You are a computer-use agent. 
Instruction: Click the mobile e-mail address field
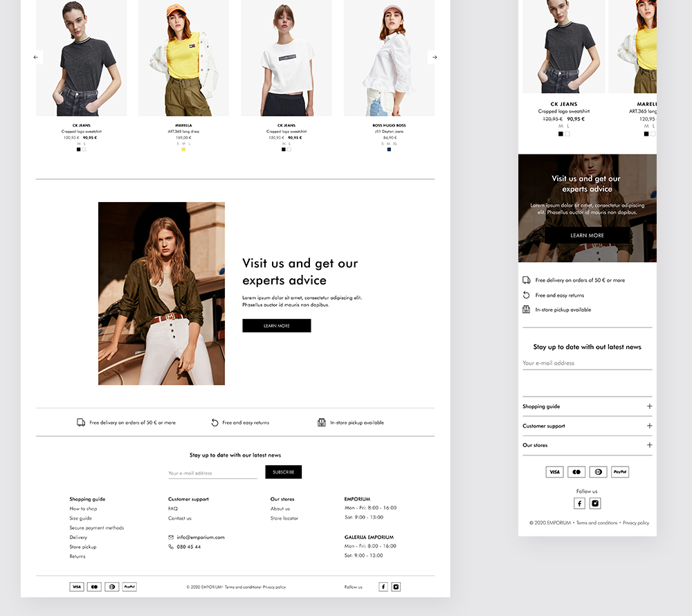(588, 363)
